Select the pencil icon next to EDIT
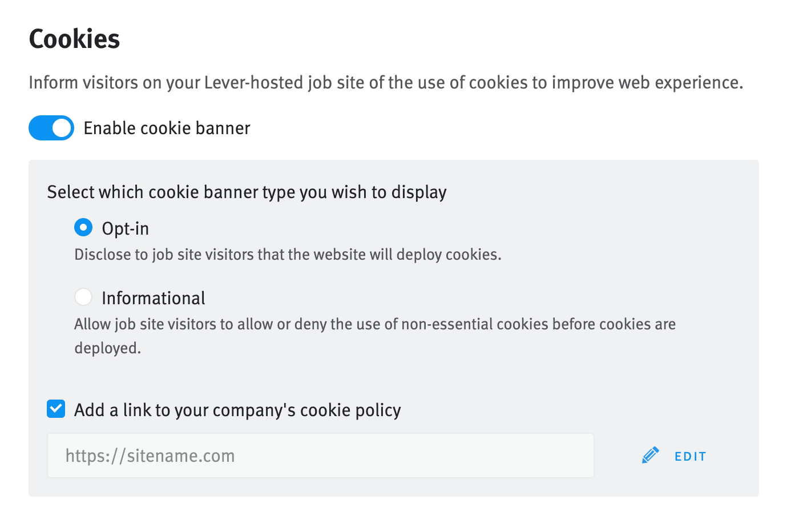 (650, 455)
